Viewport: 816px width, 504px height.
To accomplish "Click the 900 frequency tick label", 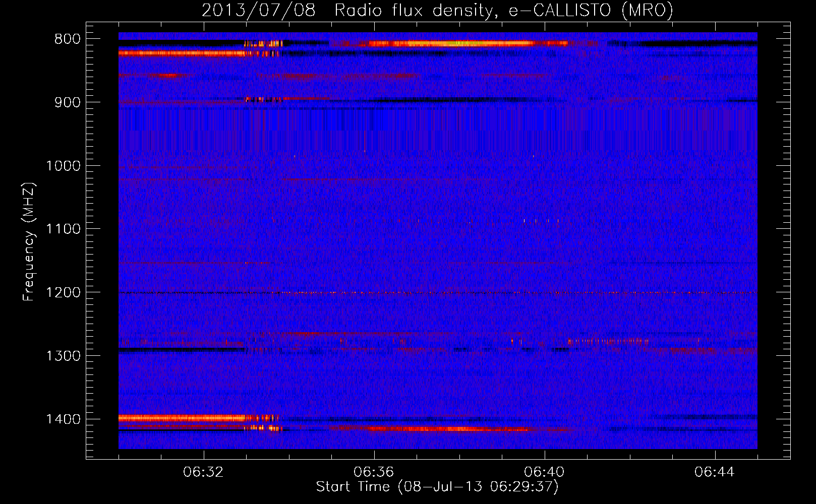I will [67, 102].
